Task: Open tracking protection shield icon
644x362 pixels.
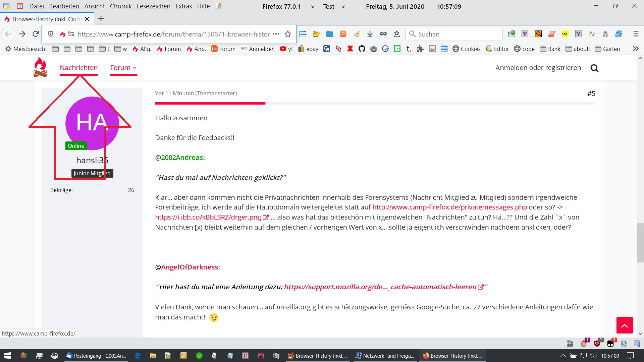Action: (51, 34)
